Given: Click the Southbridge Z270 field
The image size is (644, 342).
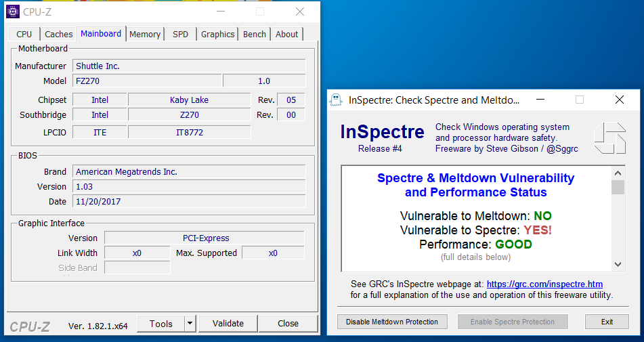Looking at the screenshot, I should coord(190,115).
